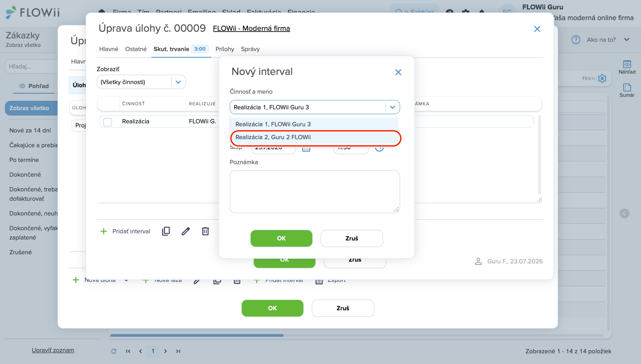
Task: Click the bottom Zruš button
Action: [343, 308]
